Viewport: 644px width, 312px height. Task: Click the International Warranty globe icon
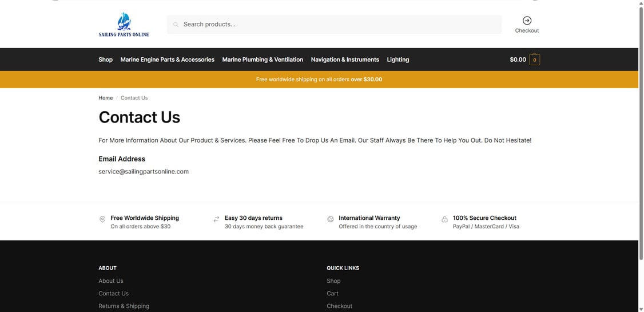(331, 219)
